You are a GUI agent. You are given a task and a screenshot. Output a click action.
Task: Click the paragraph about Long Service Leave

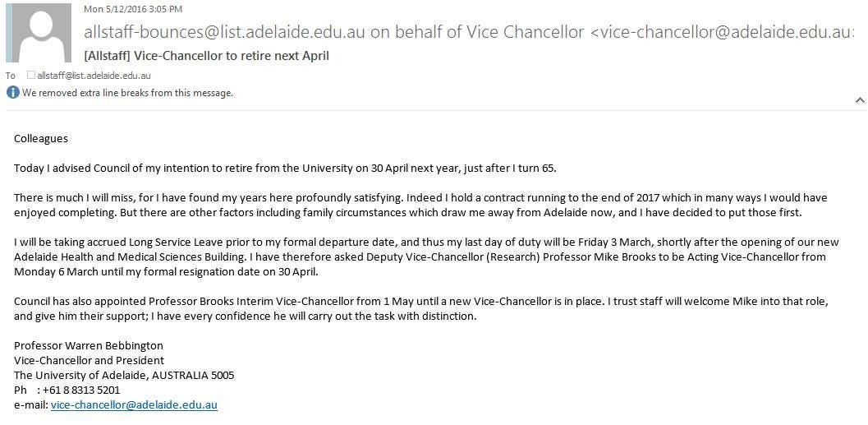426,257
